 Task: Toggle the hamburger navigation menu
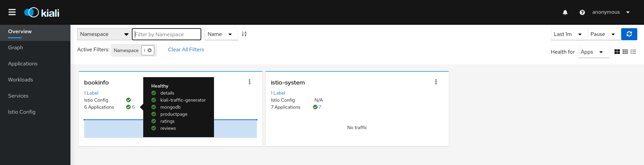[12, 12]
